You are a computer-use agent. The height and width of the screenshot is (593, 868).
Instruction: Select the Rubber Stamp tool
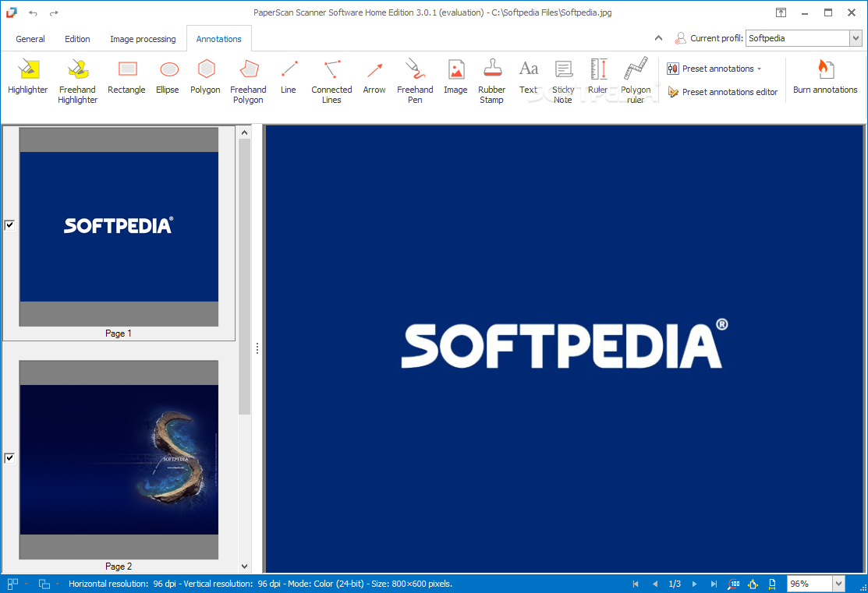(x=491, y=82)
